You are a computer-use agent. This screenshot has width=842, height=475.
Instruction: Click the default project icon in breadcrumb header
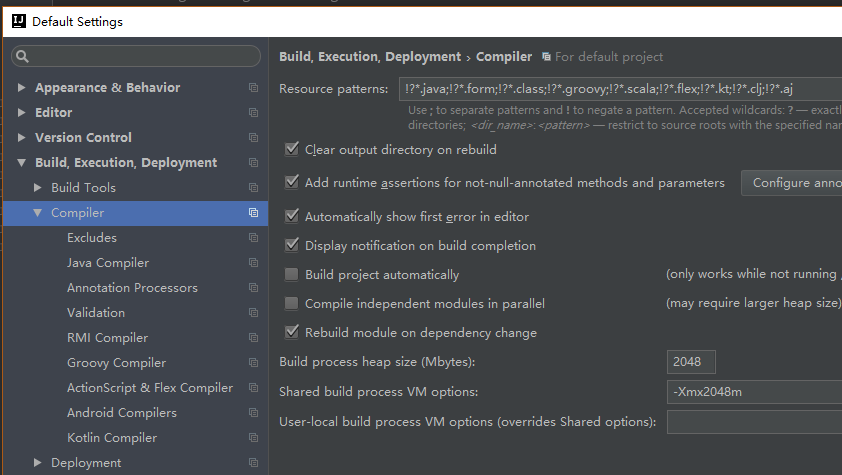coord(546,57)
